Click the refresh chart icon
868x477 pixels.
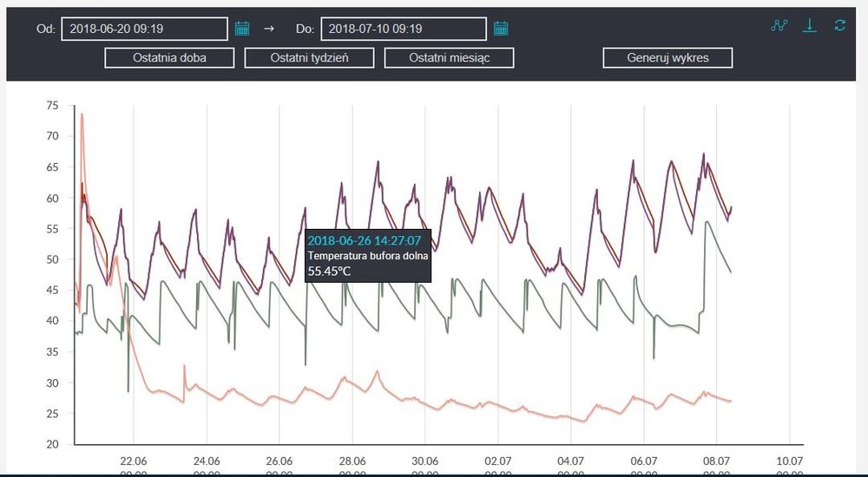tap(839, 25)
